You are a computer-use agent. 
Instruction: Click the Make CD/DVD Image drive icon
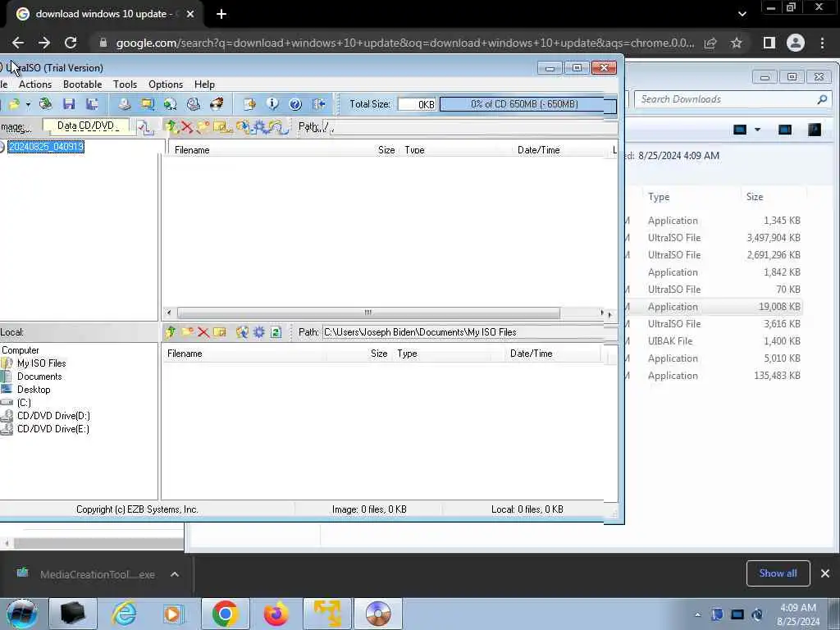(x=125, y=104)
